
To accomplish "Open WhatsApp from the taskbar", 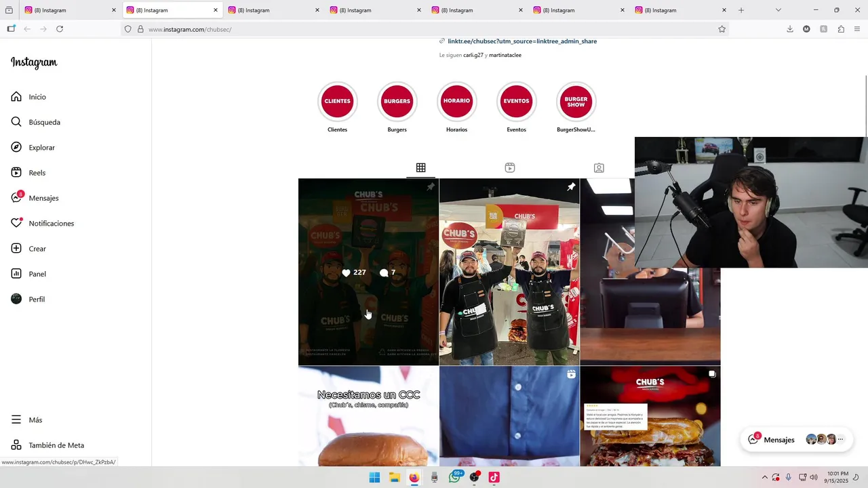I will pyautogui.click(x=454, y=477).
